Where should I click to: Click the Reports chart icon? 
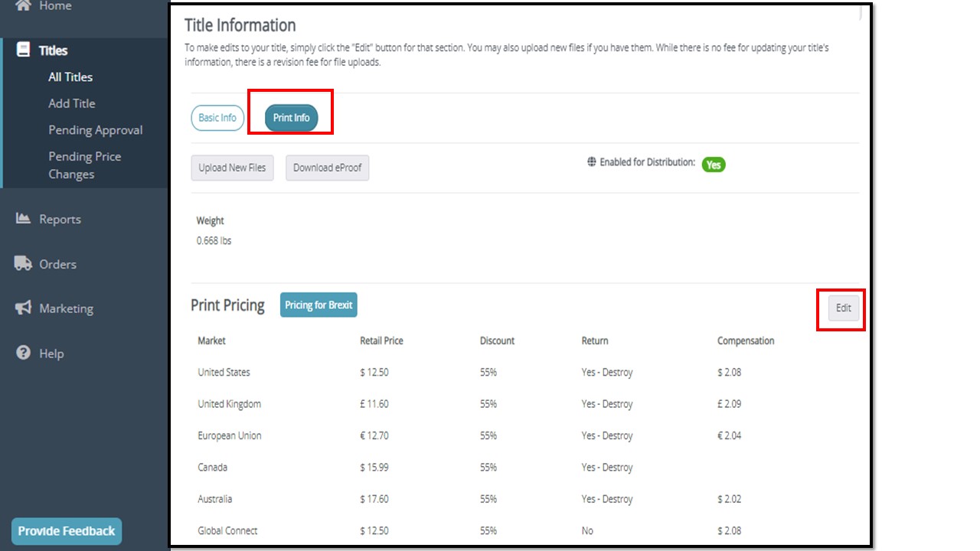pyautogui.click(x=24, y=219)
